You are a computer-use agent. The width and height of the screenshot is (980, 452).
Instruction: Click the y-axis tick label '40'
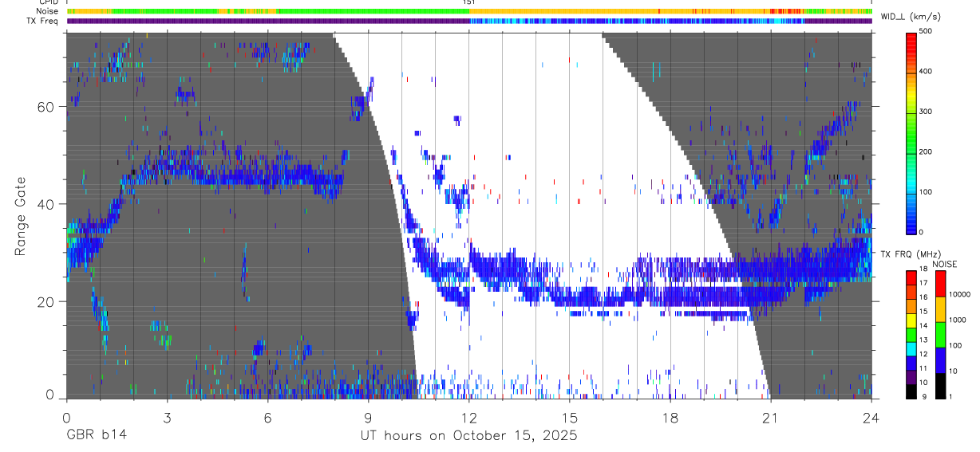(47, 204)
